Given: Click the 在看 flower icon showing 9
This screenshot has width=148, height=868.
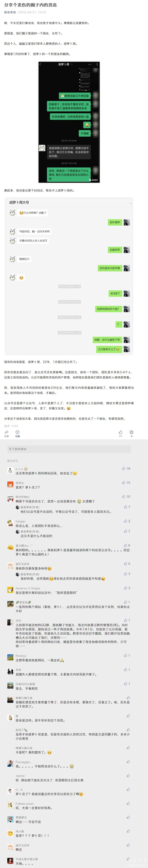Looking at the screenshot, I should 132,432.
